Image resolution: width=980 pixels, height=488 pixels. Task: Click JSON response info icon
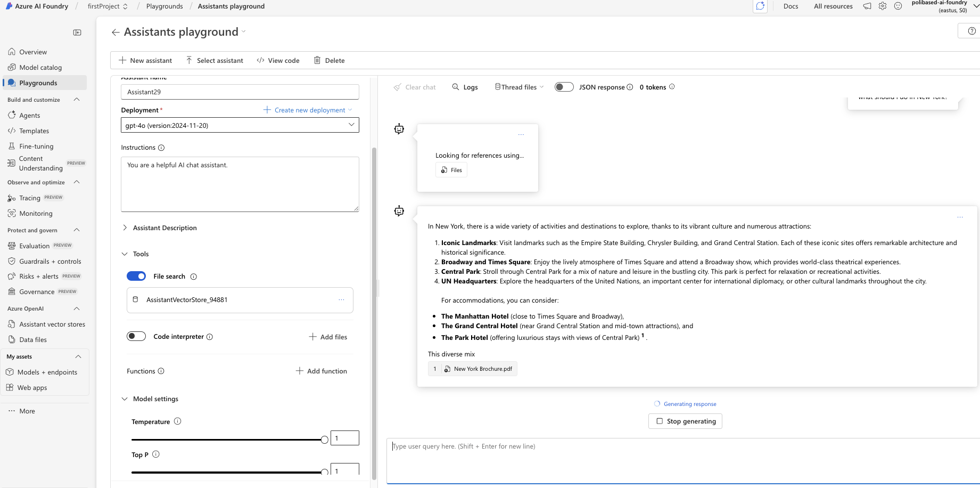tap(630, 87)
